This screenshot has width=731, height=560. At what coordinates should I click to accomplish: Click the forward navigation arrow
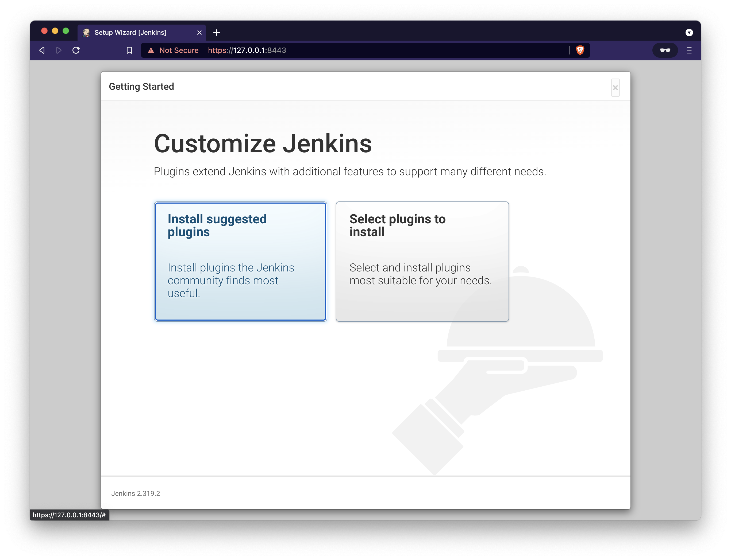(x=59, y=50)
